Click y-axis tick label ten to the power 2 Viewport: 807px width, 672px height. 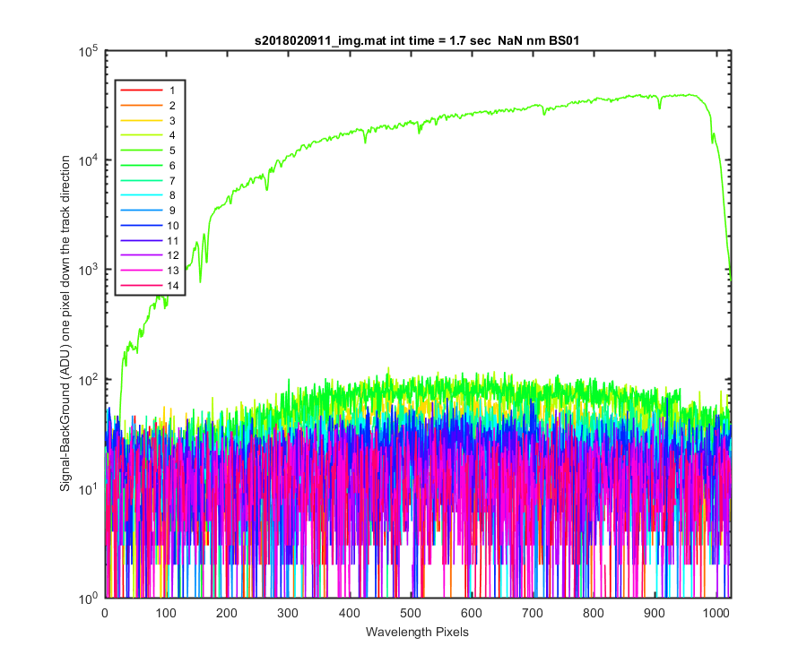coord(88,379)
